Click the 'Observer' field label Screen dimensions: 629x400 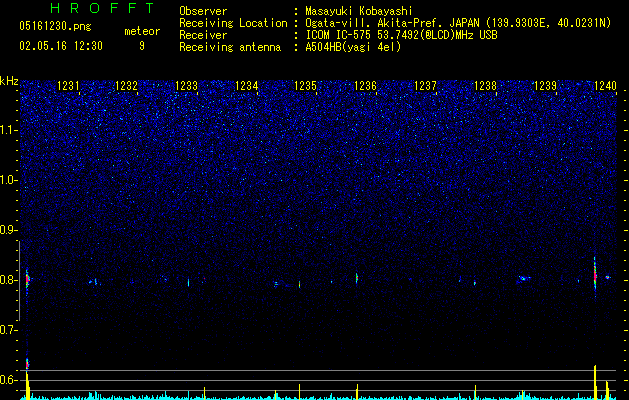click(203, 11)
